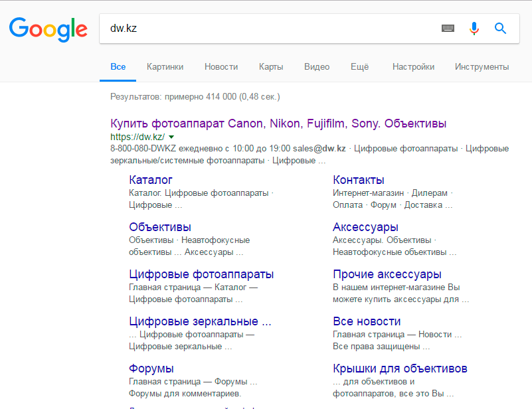
Task: Click snippet text 8-800-080-DWKZ ежедневно
Action: [x=167, y=149]
